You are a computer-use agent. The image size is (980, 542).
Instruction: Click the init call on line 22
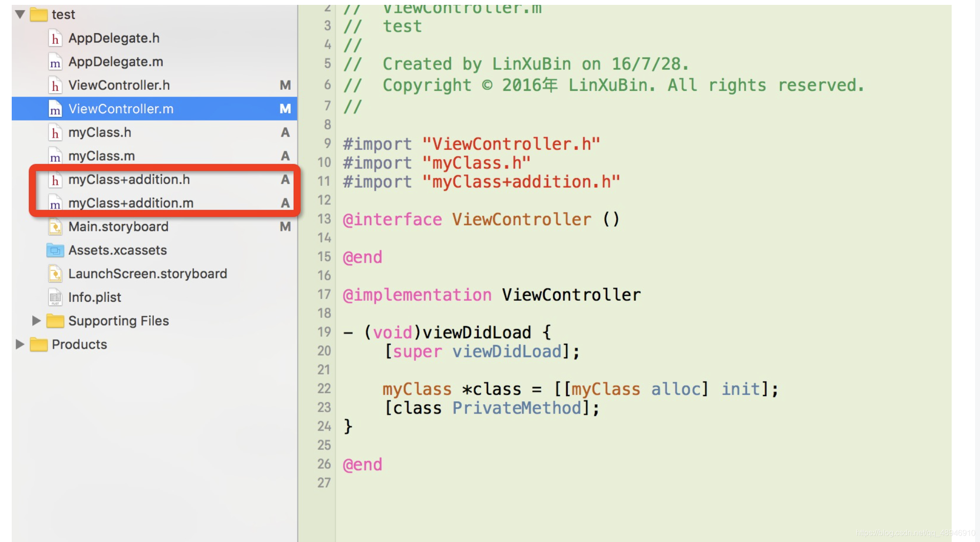tap(741, 389)
